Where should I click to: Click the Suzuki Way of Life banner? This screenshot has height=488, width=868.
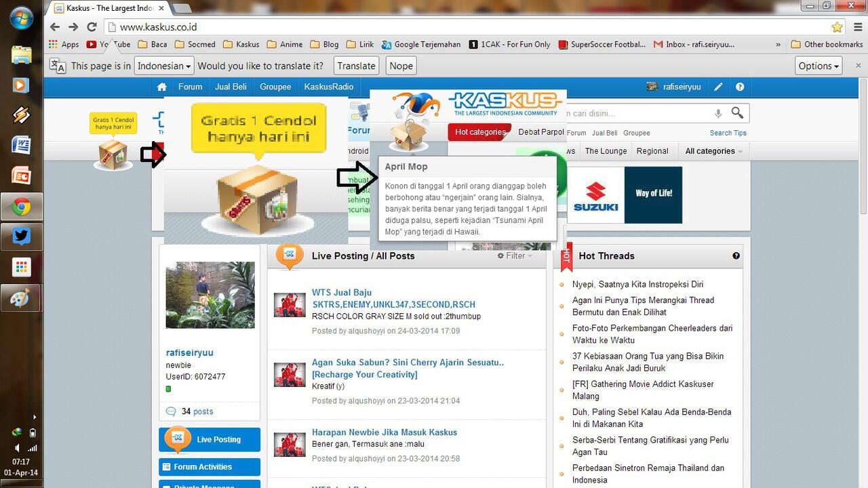625,195
